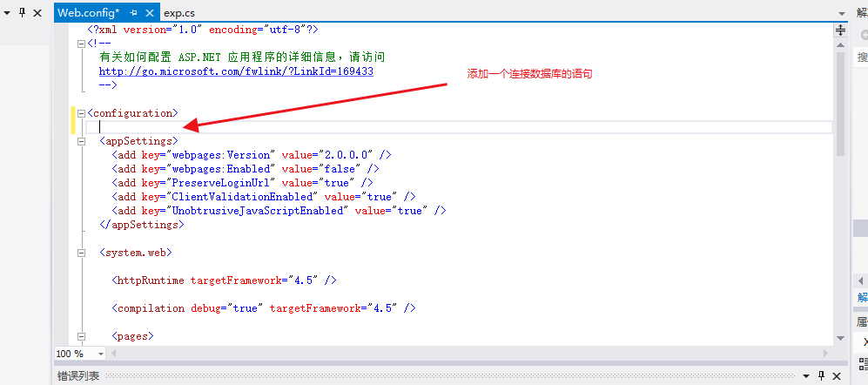Image resolution: width=868 pixels, height=385 pixels.
Task: Click the compilation debug="true" line
Action: (x=264, y=308)
